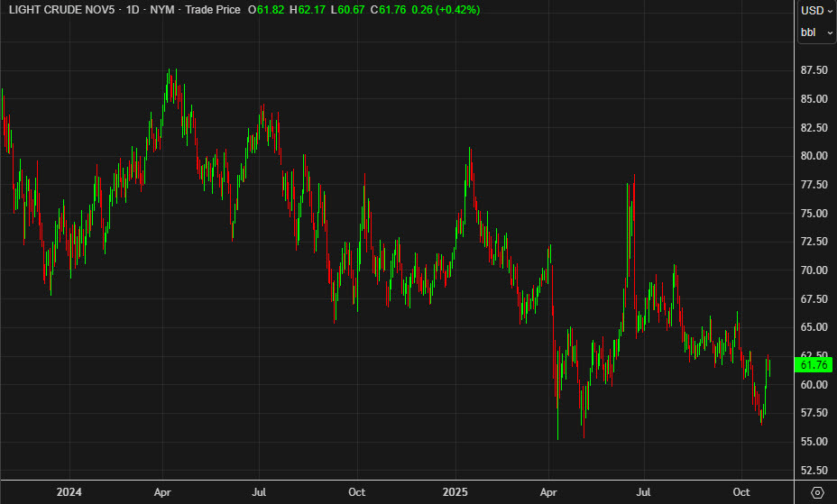Select the 2025 label on time axis

[455, 492]
